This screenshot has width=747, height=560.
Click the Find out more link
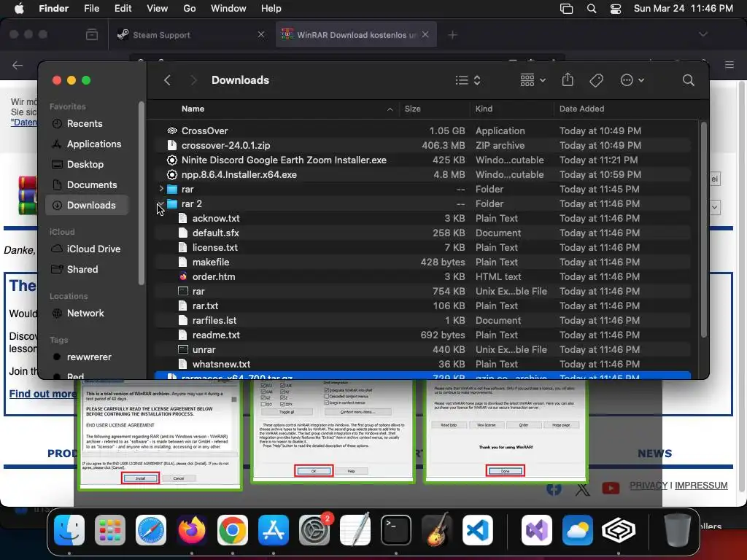pos(42,394)
